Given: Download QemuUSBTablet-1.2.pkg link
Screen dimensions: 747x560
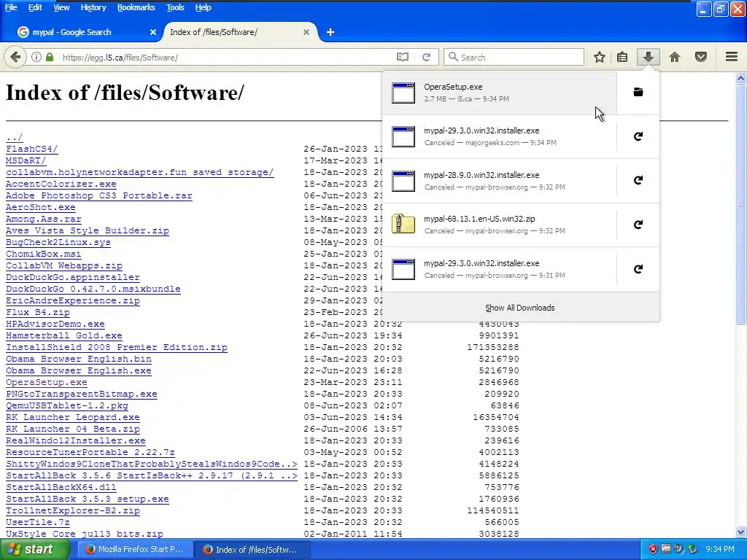Looking at the screenshot, I should [x=67, y=405].
